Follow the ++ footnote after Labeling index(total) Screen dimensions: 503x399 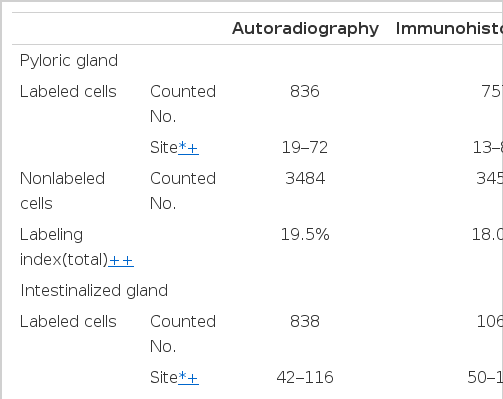pyautogui.click(x=121, y=260)
